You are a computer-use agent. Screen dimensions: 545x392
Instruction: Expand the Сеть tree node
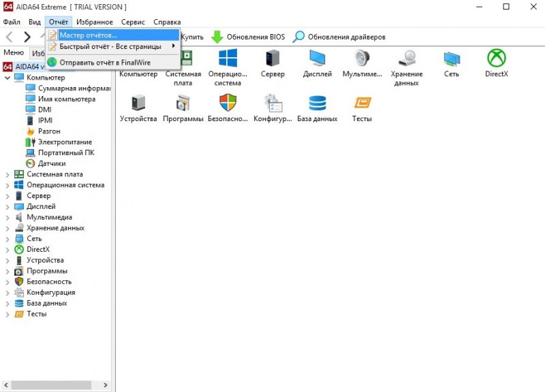pyautogui.click(x=7, y=239)
